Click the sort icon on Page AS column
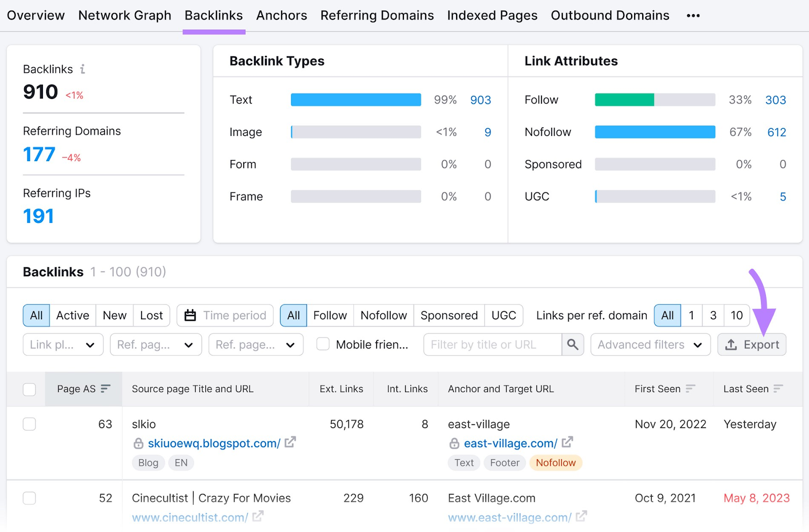Viewport: 809px width, 532px height. coord(106,389)
